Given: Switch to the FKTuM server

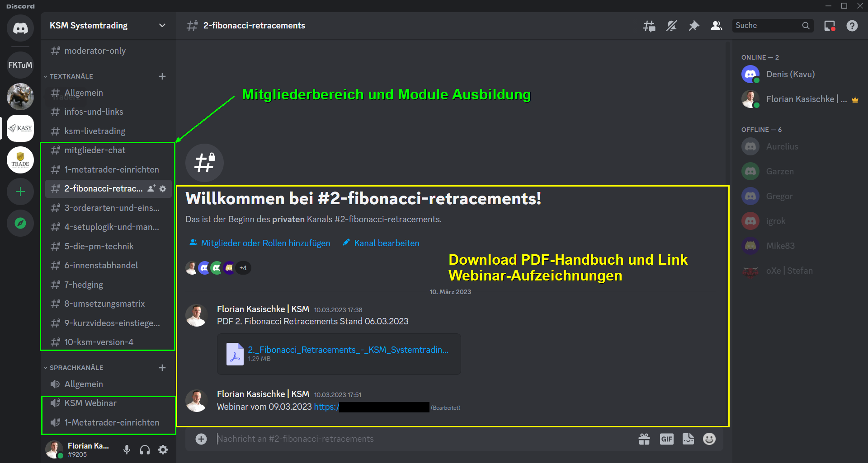Looking at the screenshot, I should [x=20, y=65].
